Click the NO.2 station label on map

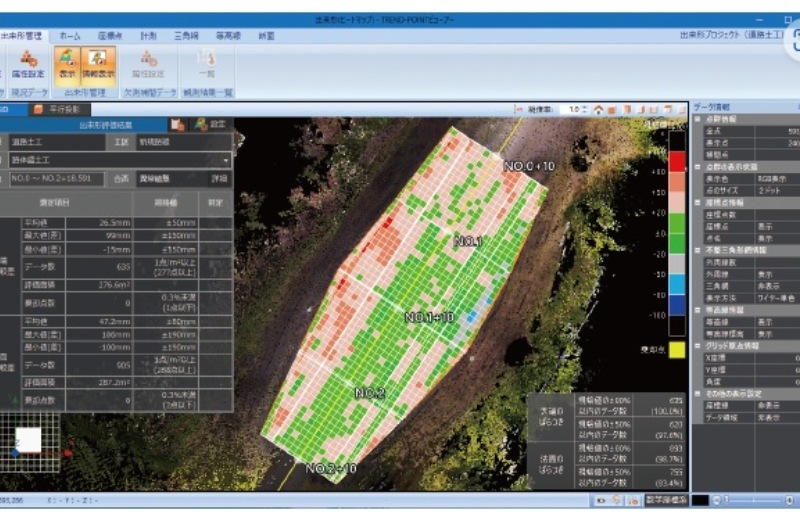[369, 393]
